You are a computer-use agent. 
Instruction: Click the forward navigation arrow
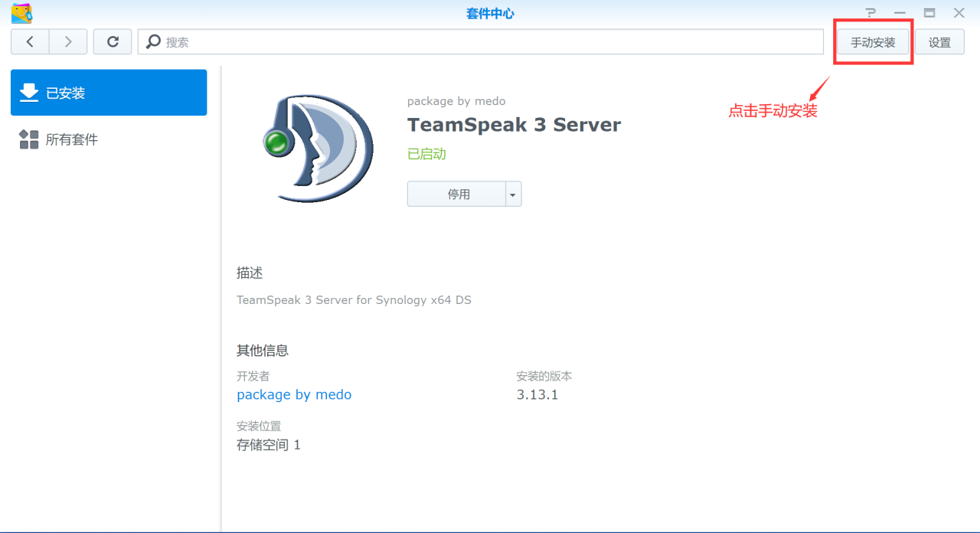point(67,41)
